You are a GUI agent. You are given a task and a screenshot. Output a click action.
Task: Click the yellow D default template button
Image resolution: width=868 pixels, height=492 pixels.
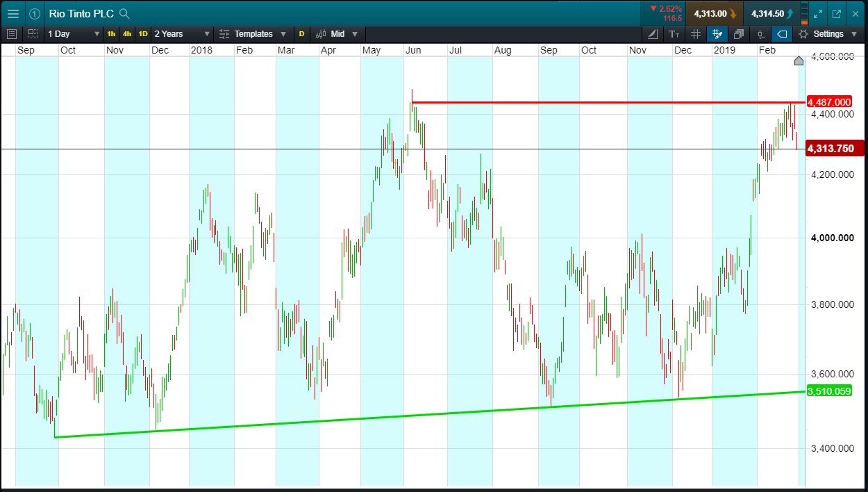coord(301,33)
